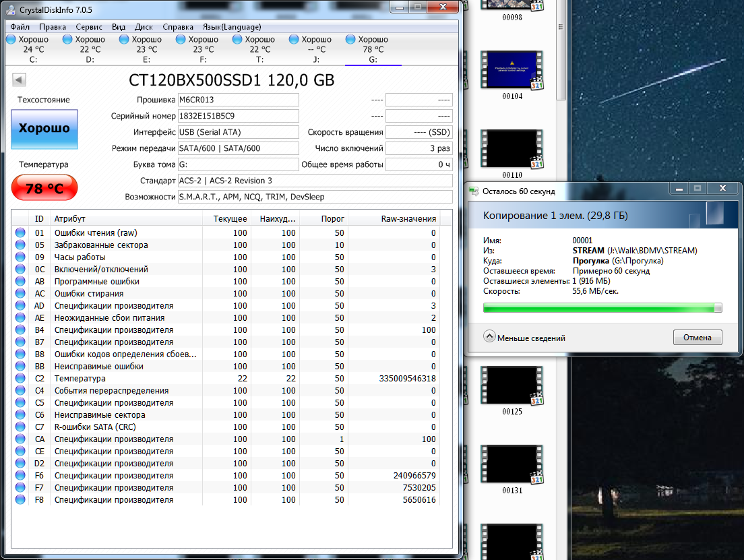
Task: Click status icon of attribute 0C row
Action: coord(20,269)
